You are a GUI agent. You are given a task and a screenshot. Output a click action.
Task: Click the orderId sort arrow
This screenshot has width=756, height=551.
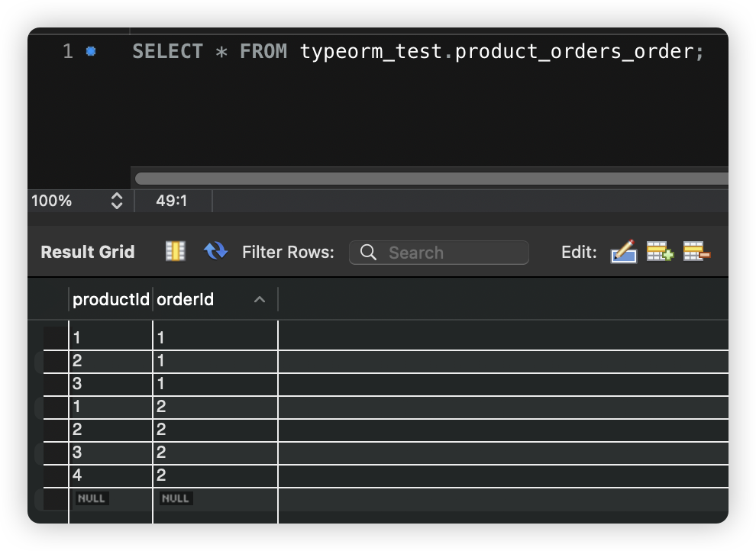260,300
